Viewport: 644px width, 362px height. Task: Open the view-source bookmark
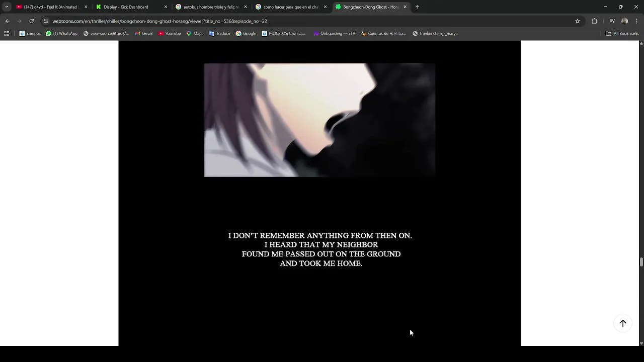point(106,34)
